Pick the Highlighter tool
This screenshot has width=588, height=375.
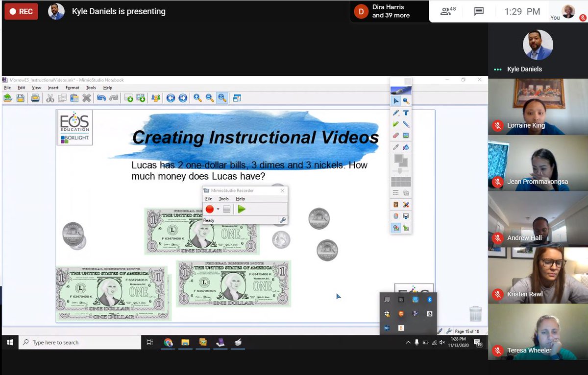395,124
